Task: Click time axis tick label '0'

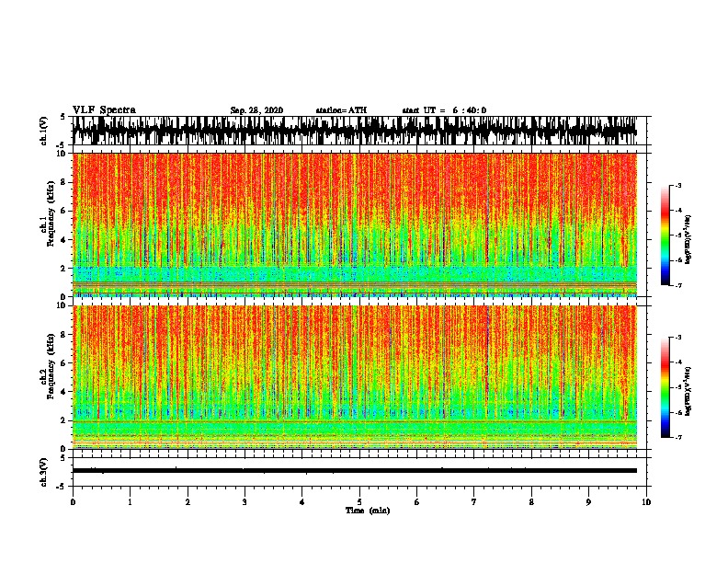Action: [73, 502]
